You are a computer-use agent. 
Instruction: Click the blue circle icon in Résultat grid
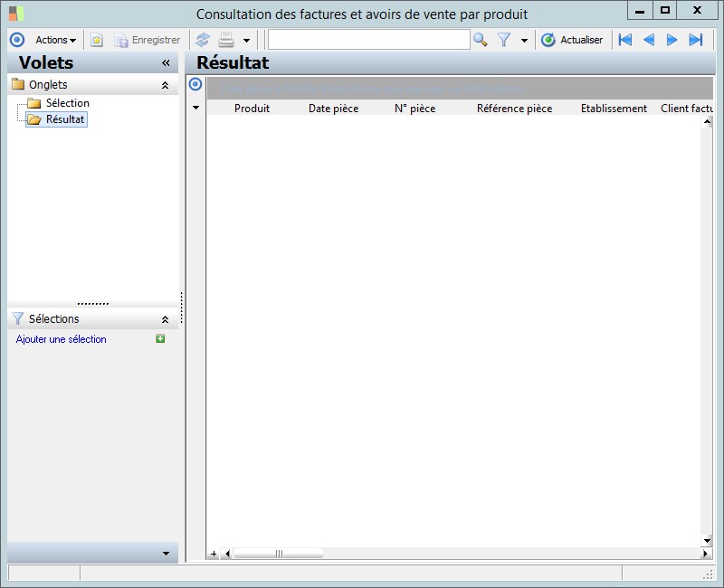click(195, 84)
